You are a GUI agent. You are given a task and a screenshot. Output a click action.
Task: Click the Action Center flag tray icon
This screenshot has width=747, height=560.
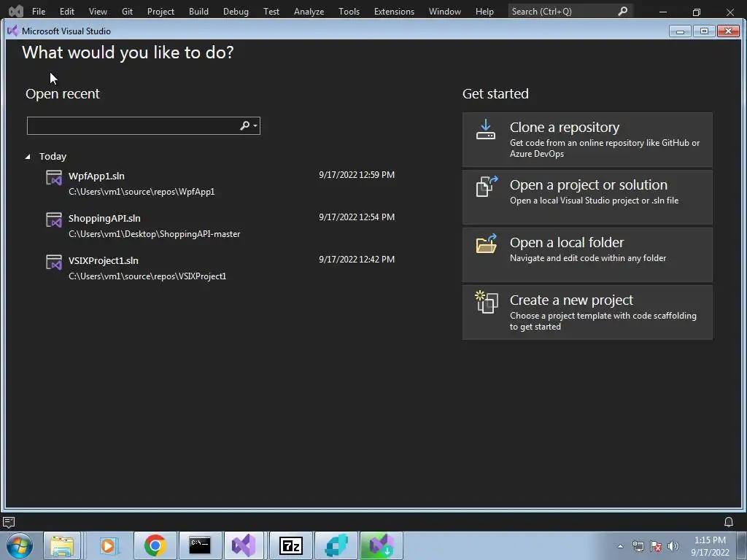click(x=656, y=546)
